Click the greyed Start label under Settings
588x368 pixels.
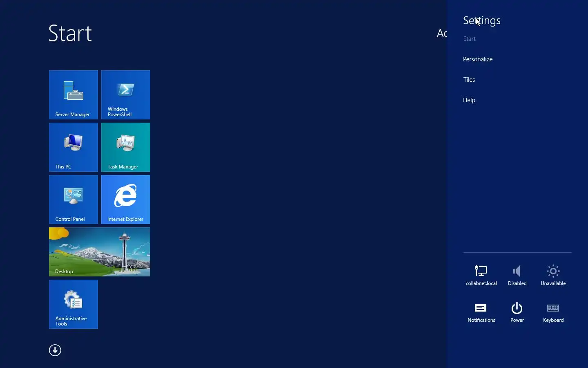pos(470,39)
